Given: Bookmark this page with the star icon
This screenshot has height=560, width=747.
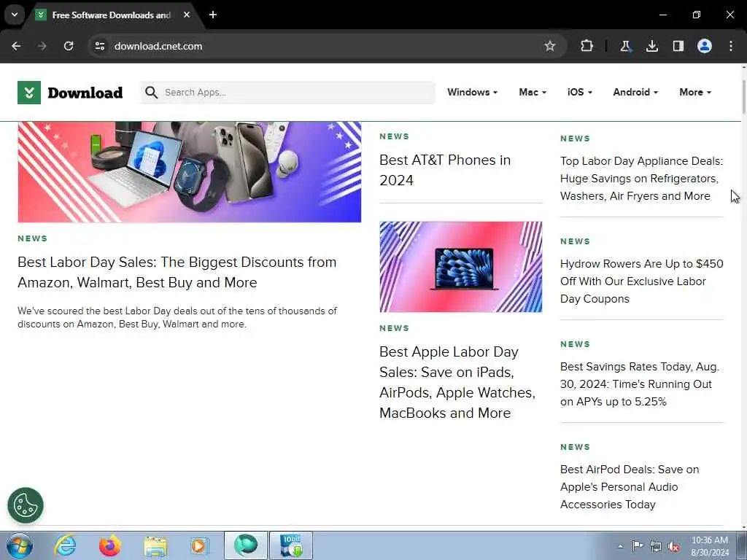Looking at the screenshot, I should (x=550, y=46).
